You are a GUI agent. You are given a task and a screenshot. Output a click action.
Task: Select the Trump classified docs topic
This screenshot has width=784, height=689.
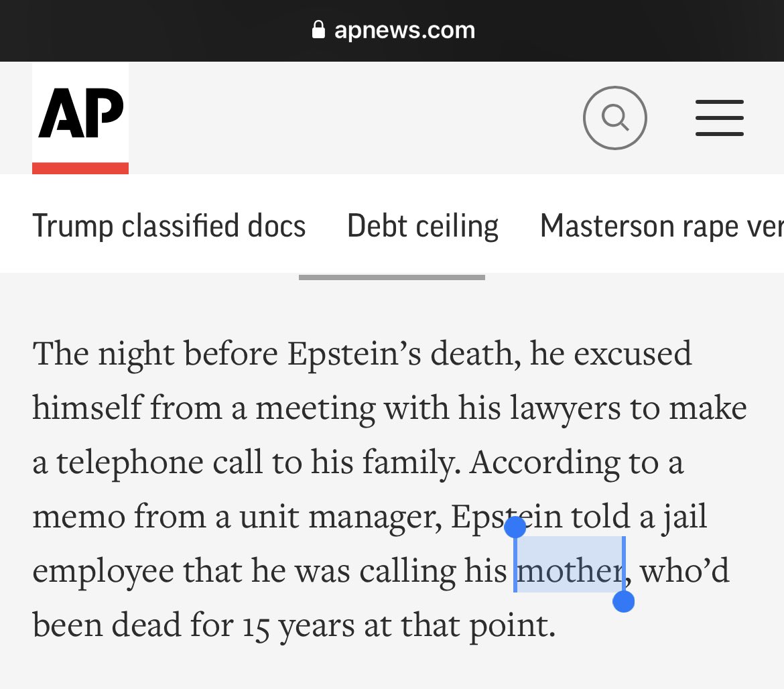pyautogui.click(x=169, y=226)
